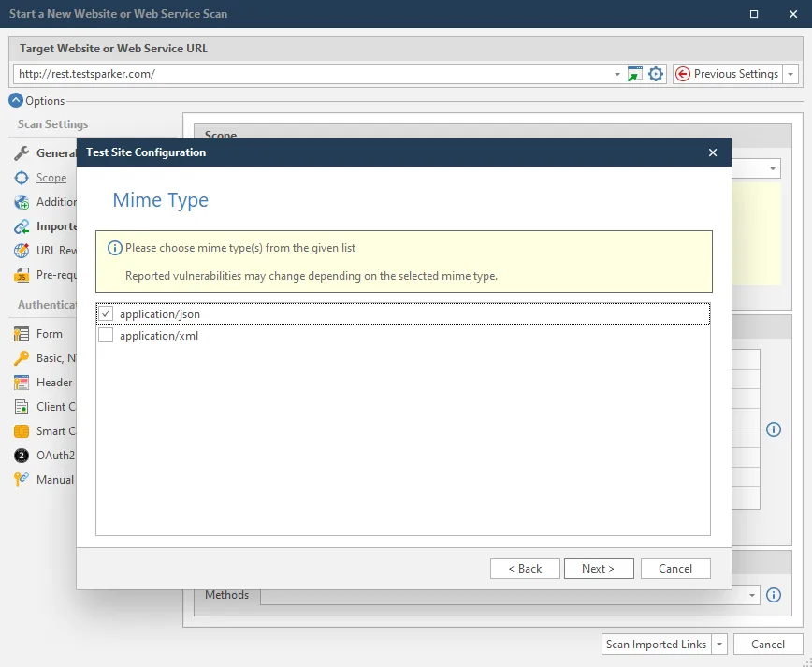
Task: Open the Scan Imported Links dropdown arrow
Action: click(x=718, y=644)
